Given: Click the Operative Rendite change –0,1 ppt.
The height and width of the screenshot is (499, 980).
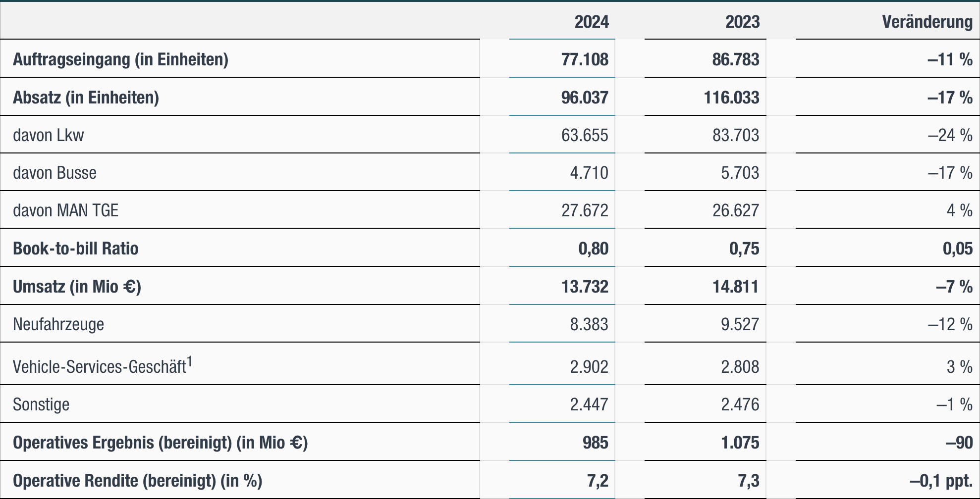Looking at the screenshot, I should (x=941, y=481).
